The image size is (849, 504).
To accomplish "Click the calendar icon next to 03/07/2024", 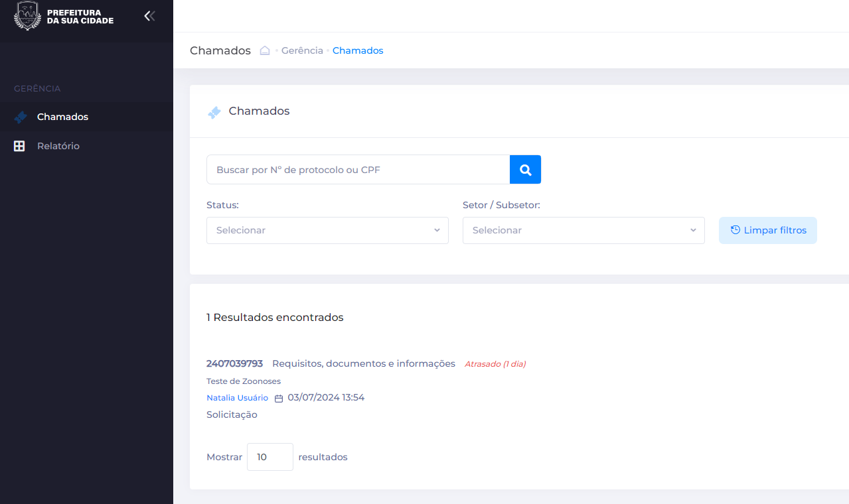I will point(279,399).
